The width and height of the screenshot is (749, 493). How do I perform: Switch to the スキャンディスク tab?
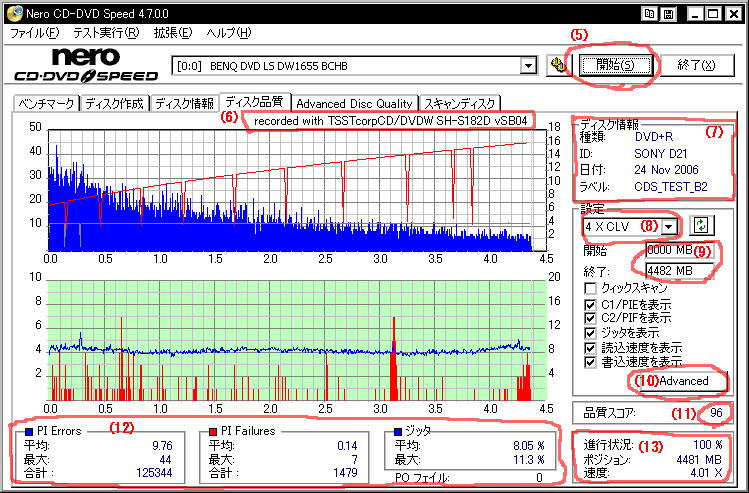(460, 104)
